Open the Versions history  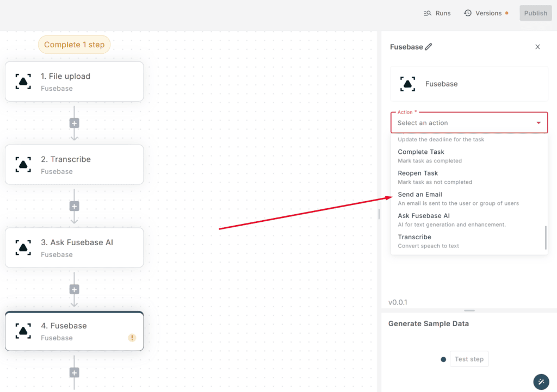point(486,13)
